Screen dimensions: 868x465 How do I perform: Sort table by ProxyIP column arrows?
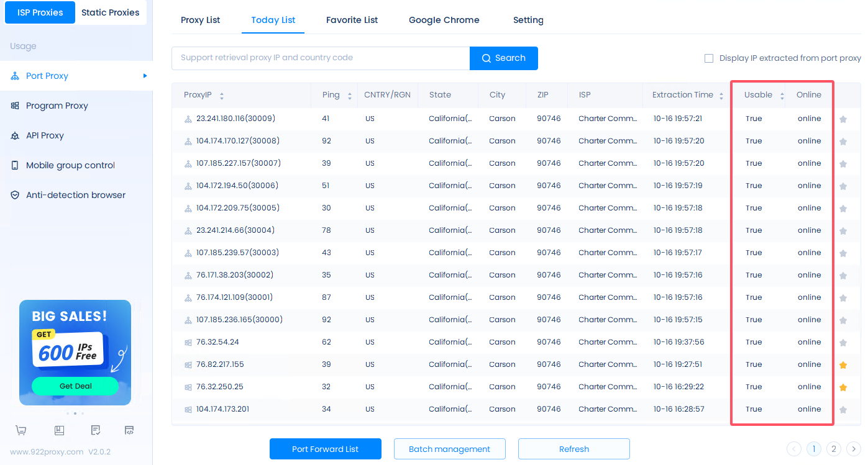(222, 96)
